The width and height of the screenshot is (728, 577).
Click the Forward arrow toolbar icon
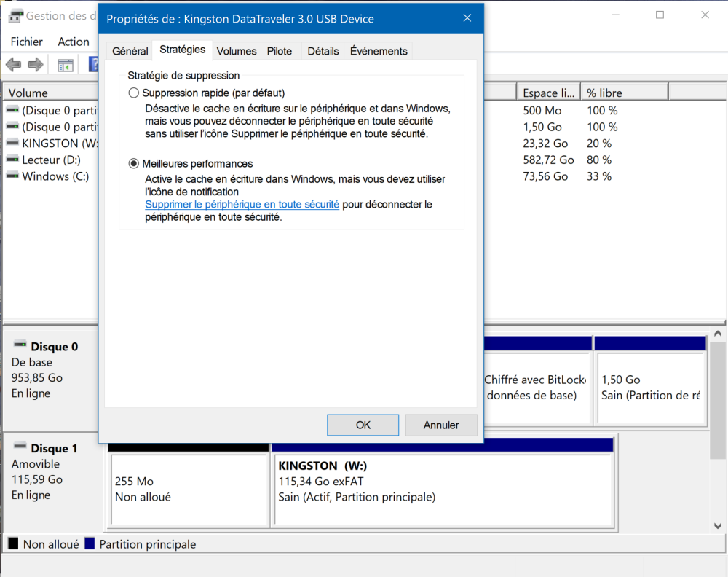point(35,65)
